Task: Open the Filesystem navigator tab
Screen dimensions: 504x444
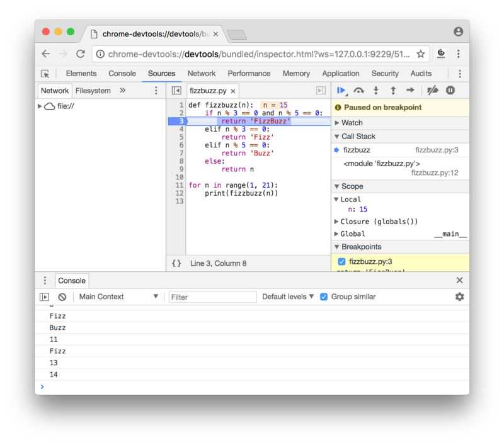Action: 93,91
